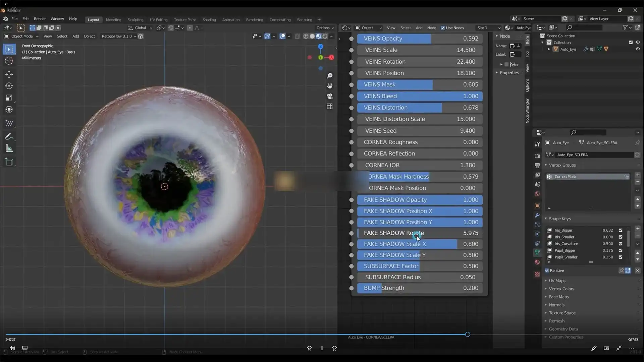Click the viewport Options button
The width and height of the screenshot is (644, 362).
[x=325, y=28]
